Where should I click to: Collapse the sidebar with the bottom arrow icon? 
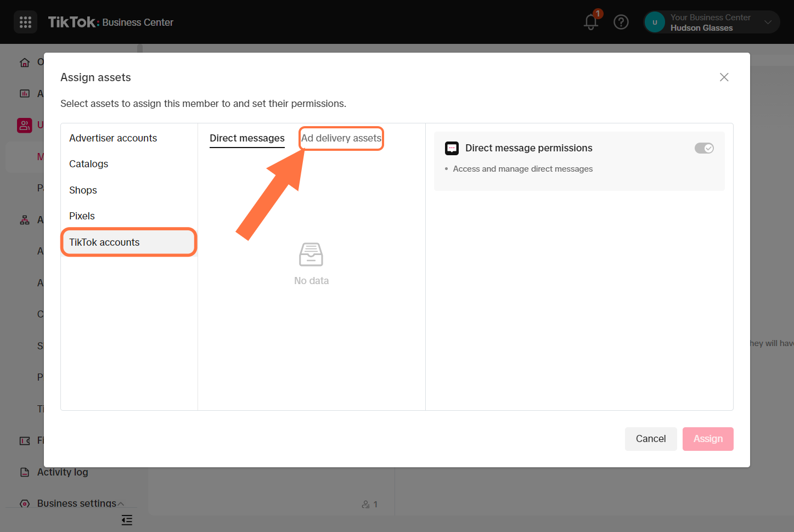[127, 520]
